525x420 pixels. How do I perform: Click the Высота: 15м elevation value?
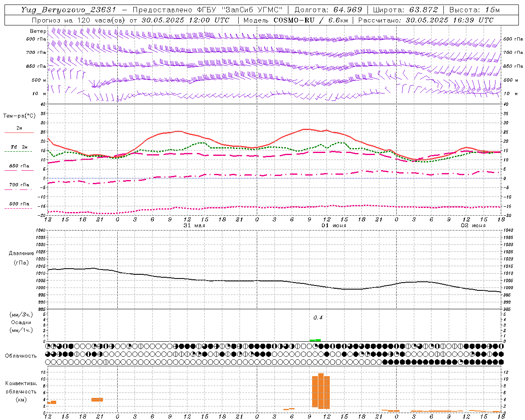[475, 10]
